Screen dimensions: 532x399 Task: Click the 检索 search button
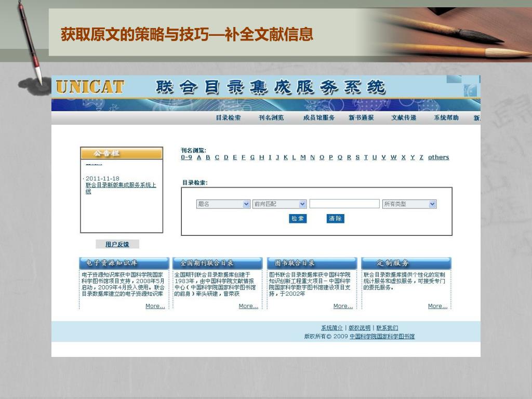(x=298, y=219)
